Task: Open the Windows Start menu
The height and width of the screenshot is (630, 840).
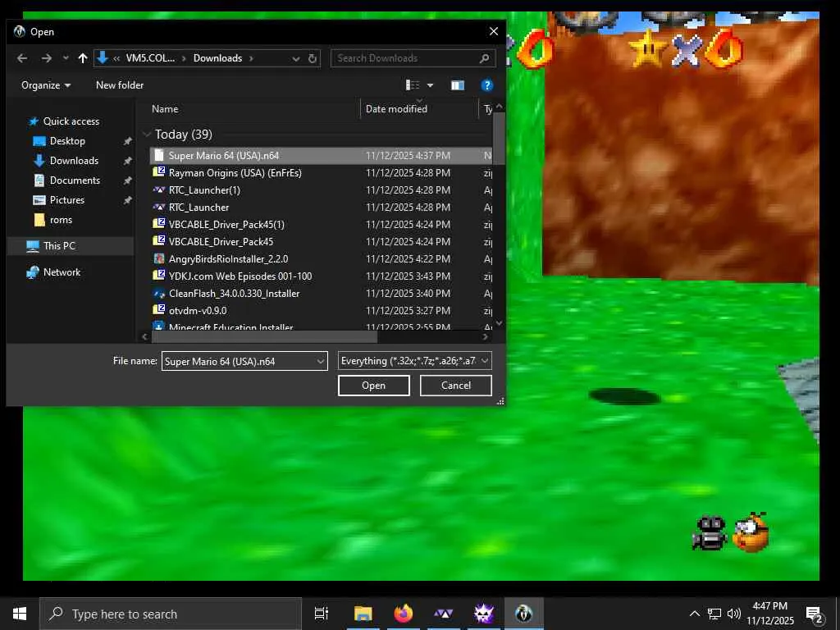Action: click(x=20, y=614)
